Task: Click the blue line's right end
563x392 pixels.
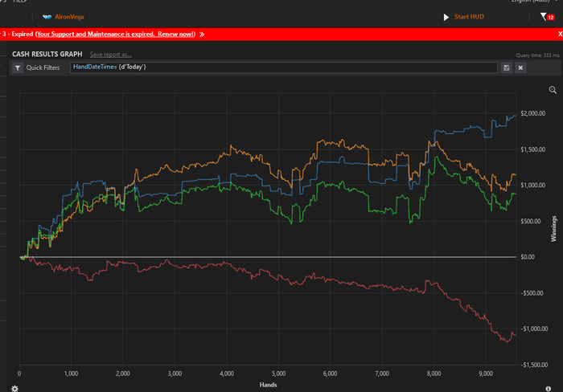Action: coord(514,116)
